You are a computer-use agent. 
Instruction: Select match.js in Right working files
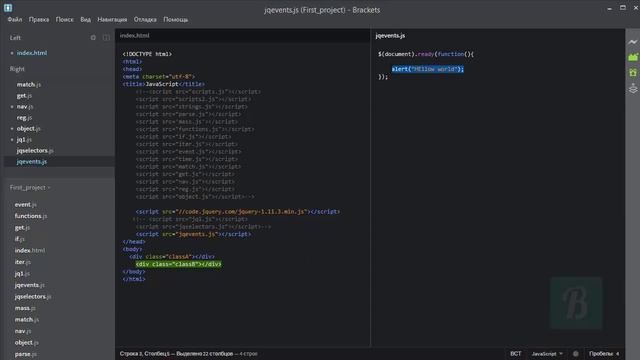[29, 84]
